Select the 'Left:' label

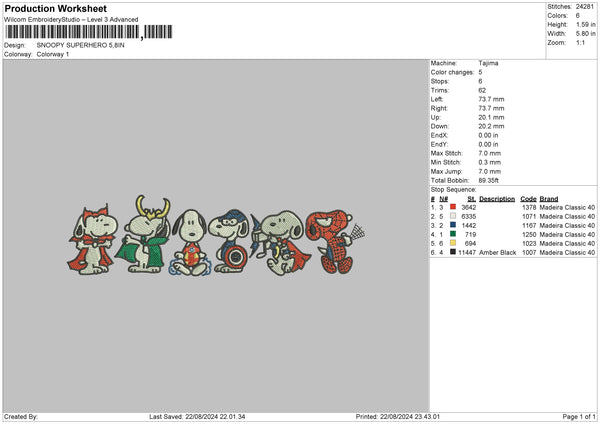[437, 99]
